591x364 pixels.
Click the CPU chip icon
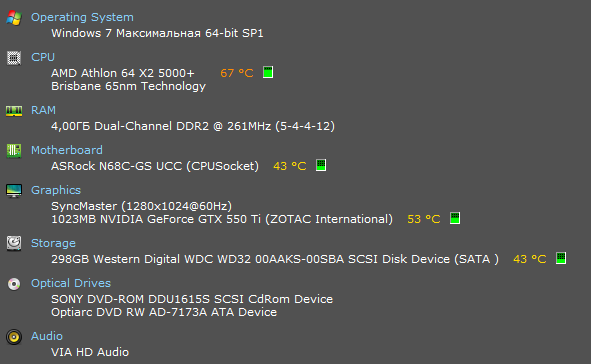pos(14,58)
